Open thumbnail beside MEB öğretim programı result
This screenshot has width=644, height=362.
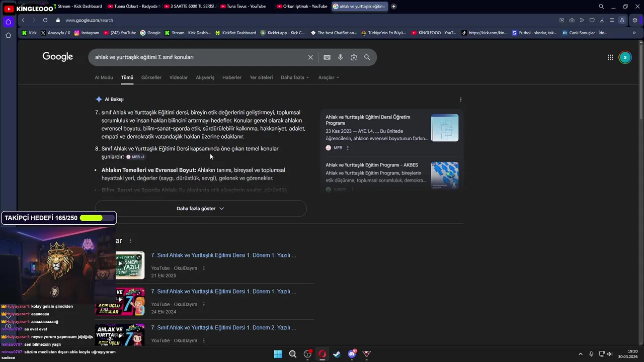(444, 128)
